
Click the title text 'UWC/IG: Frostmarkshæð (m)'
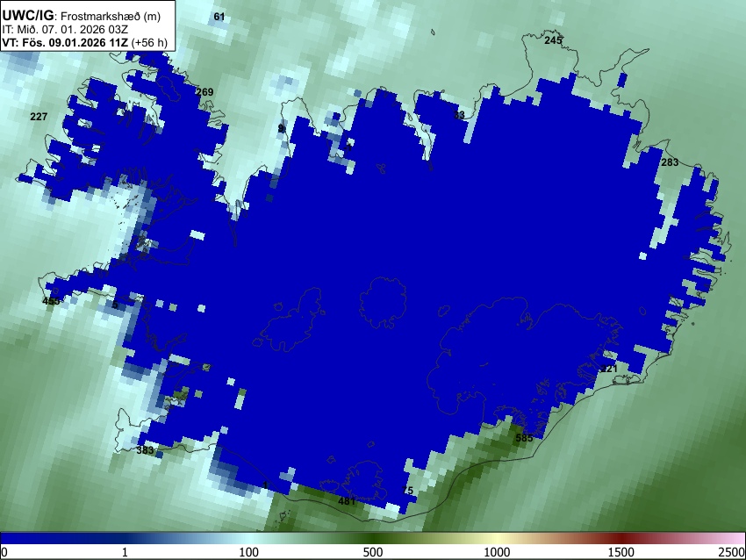point(82,16)
